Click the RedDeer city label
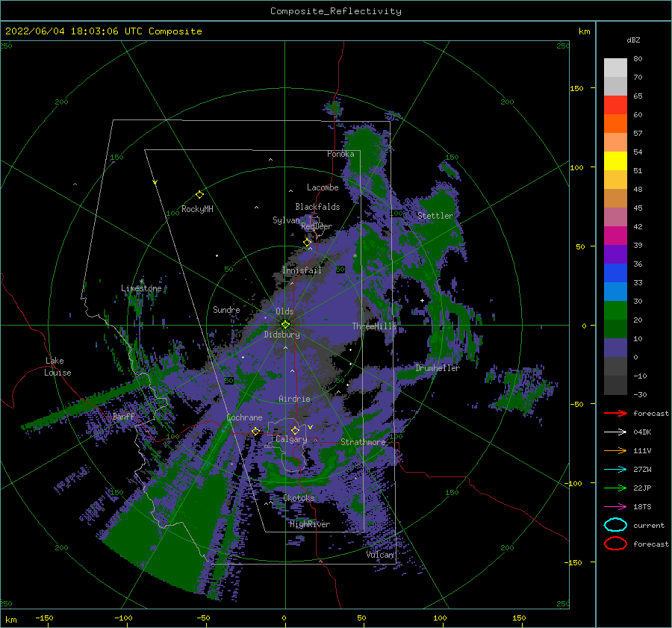The width and height of the screenshot is (672, 628). (x=317, y=226)
